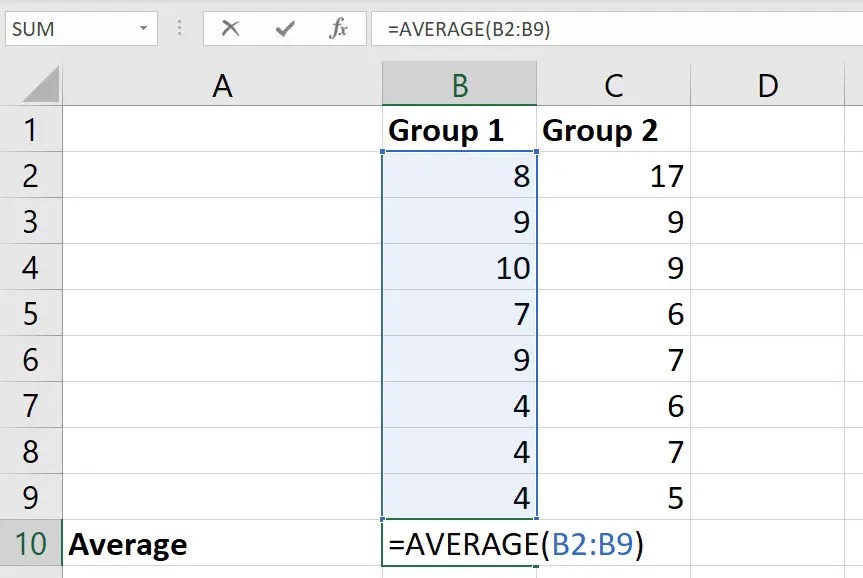Select column A header
Screen dimensions: 863x578
[222, 86]
